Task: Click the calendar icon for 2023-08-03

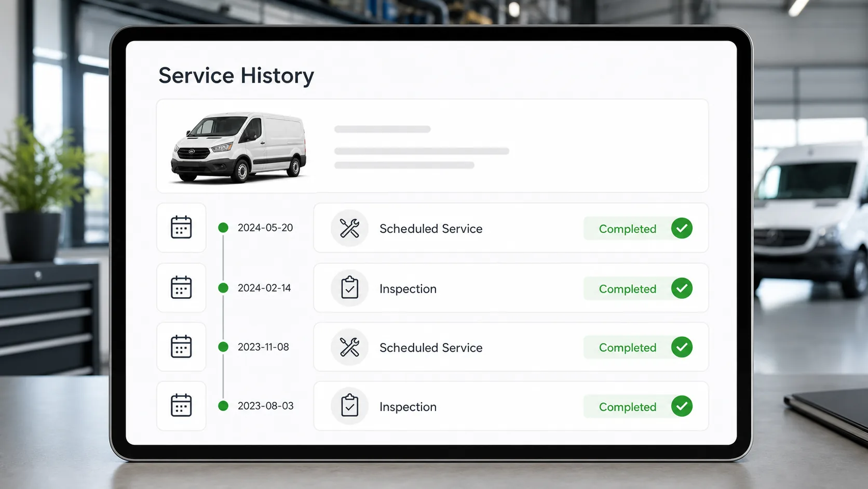Action: pos(181,406)
